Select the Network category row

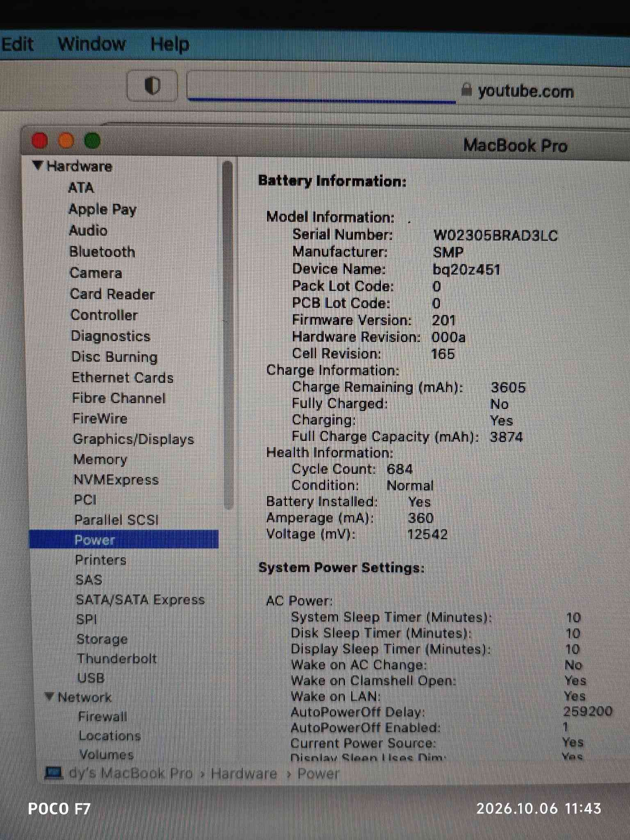coord(85,697)
